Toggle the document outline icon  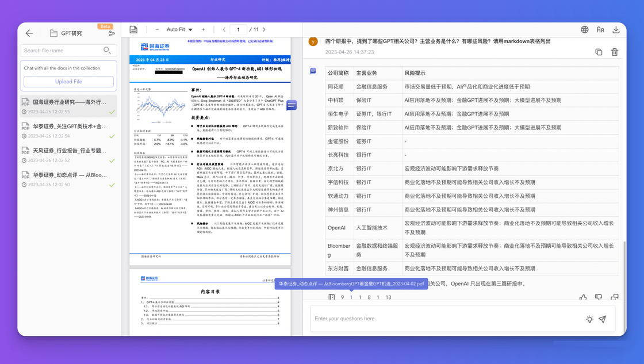point(133,29)
